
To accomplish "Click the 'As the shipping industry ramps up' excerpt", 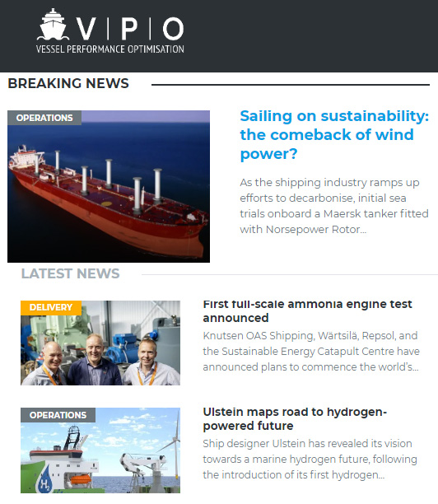I will click(334, 206).
